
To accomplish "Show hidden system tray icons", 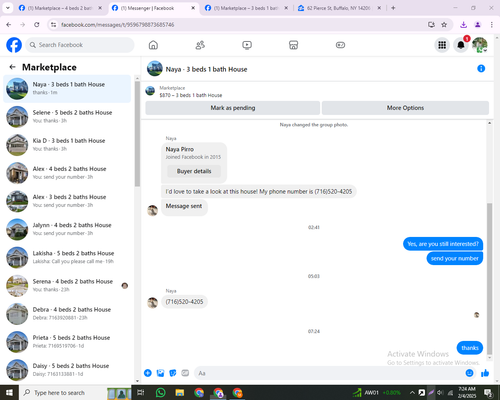I will (412, 393).
